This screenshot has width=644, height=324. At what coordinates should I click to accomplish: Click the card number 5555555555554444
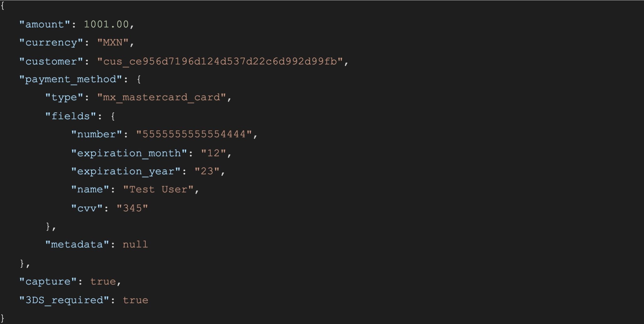click(x=194, y=135)
